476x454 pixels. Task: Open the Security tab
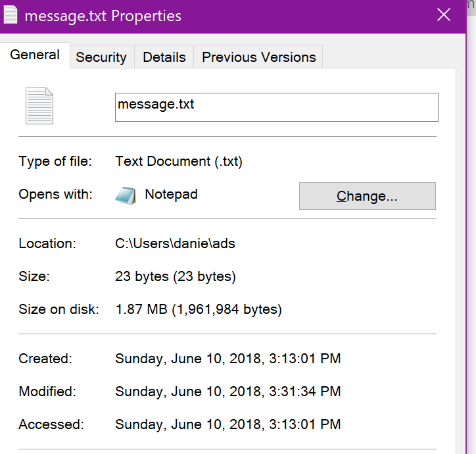tap(101, 57)
